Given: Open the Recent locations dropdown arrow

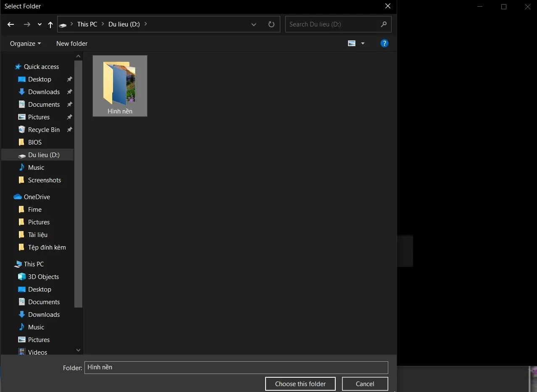Looking at the screenshot, I should pyautogui.click(x=39, y=24).
